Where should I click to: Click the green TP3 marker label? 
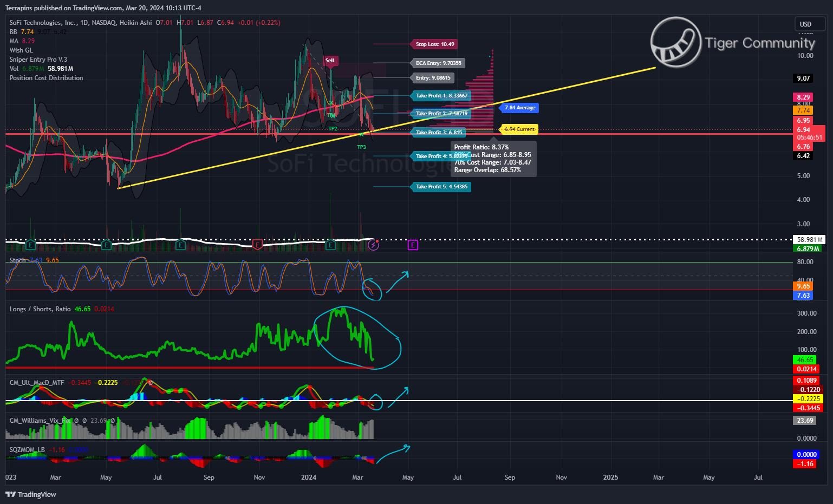pos(361,147)
